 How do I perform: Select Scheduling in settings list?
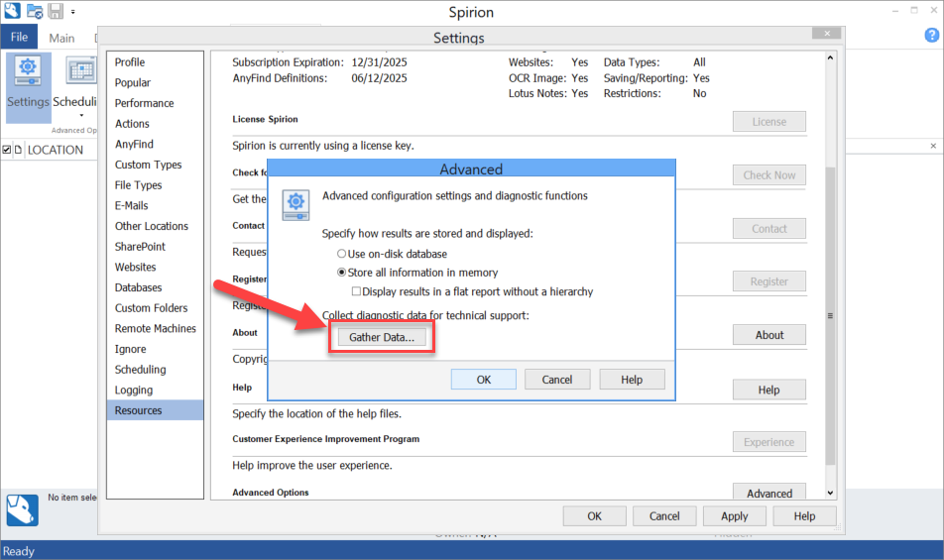[x=155, y=370]
